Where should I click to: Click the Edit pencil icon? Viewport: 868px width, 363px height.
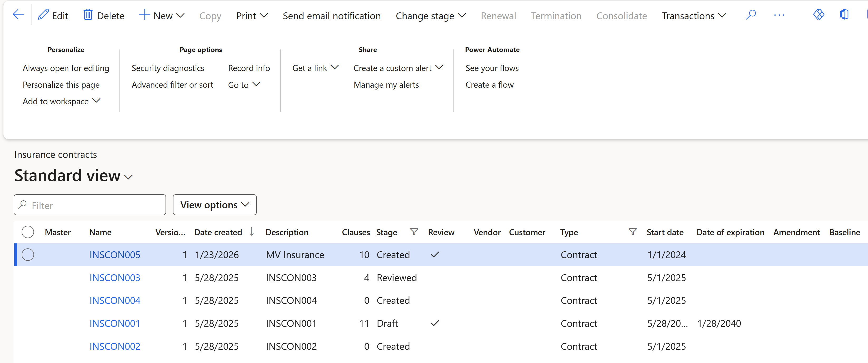click(43, 15)
